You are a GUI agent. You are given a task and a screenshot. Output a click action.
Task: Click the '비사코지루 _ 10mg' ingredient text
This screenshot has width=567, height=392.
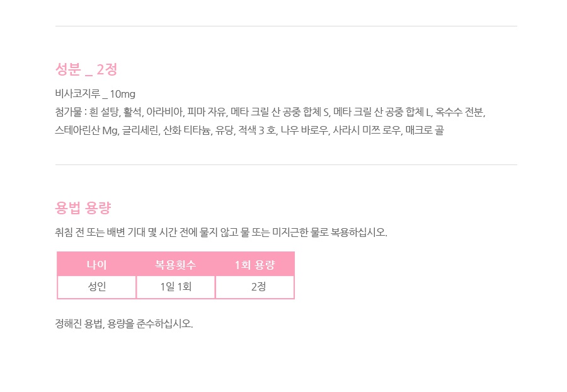pos(95,94)
